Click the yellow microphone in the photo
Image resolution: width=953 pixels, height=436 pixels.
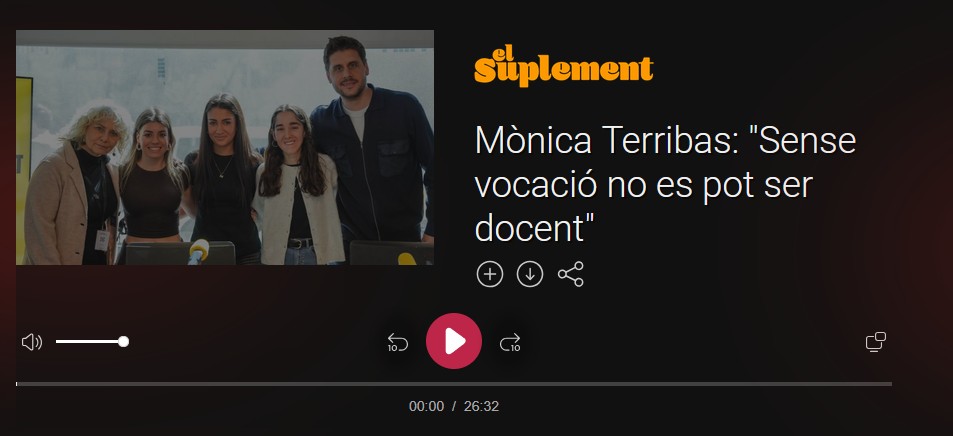[x=198, y=251]
